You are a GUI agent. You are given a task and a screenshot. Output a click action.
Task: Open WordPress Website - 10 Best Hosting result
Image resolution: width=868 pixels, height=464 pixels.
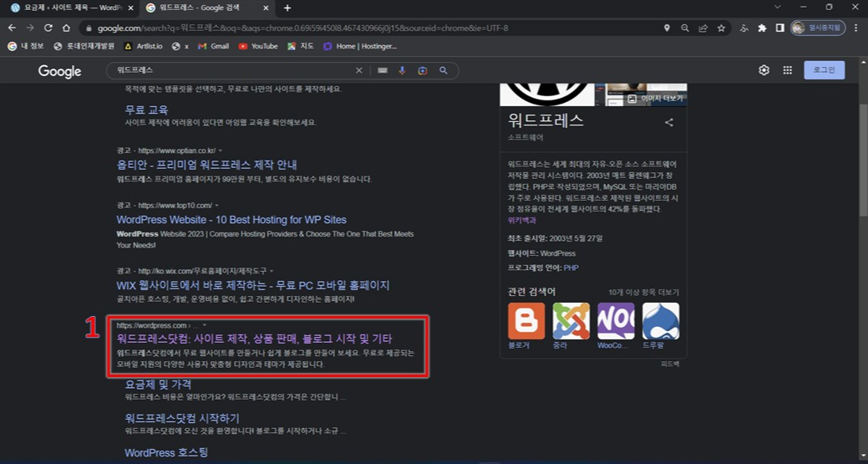click(231, 219)
